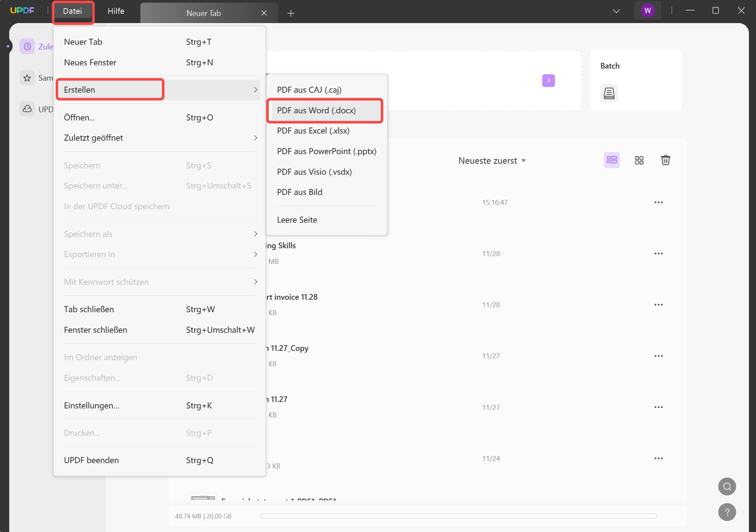Open tab list dropdown chevron

coord(616,11)
